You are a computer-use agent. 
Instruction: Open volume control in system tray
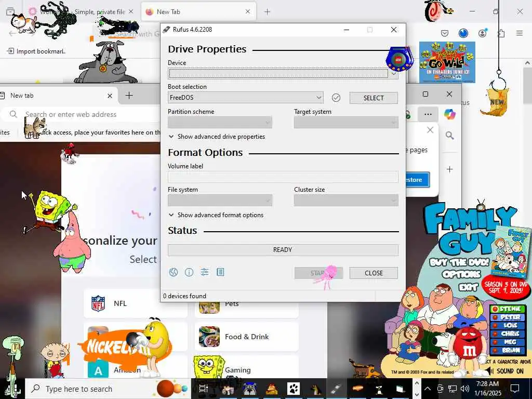pos(465,389)
